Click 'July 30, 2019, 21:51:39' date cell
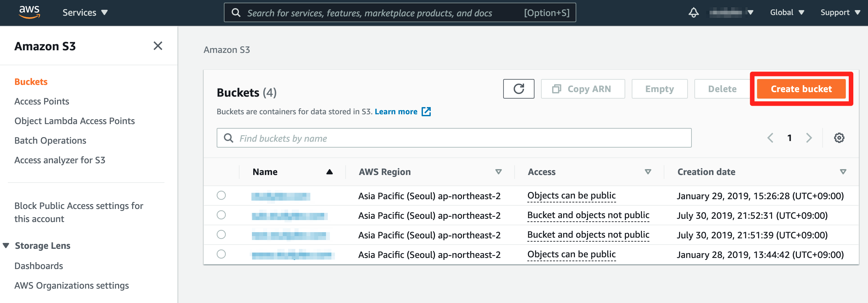This screenshot has height=303, width=868. point(752,235)
